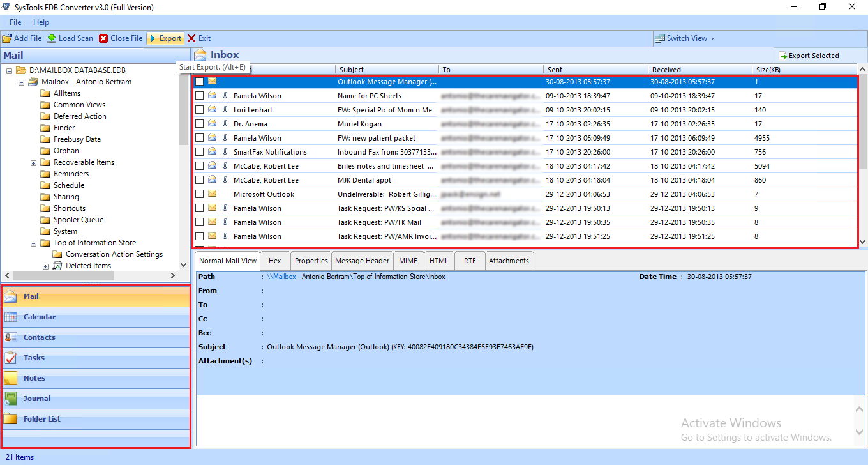This screenshot has height=465, width=868.
Task: Select the Sharing folder icon
Action: click(x=45, y=197)
